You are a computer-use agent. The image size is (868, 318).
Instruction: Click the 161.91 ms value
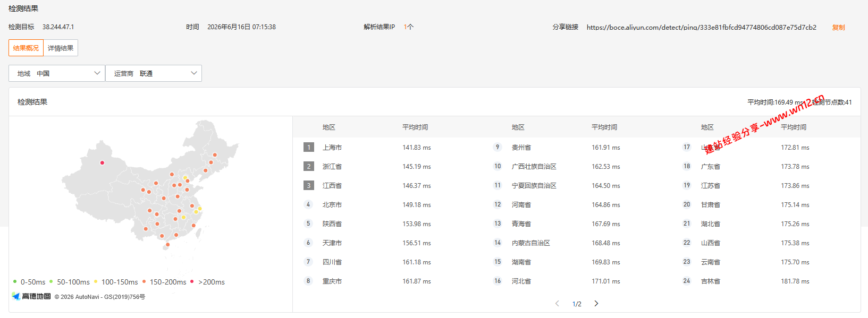[x=606, y=148]
